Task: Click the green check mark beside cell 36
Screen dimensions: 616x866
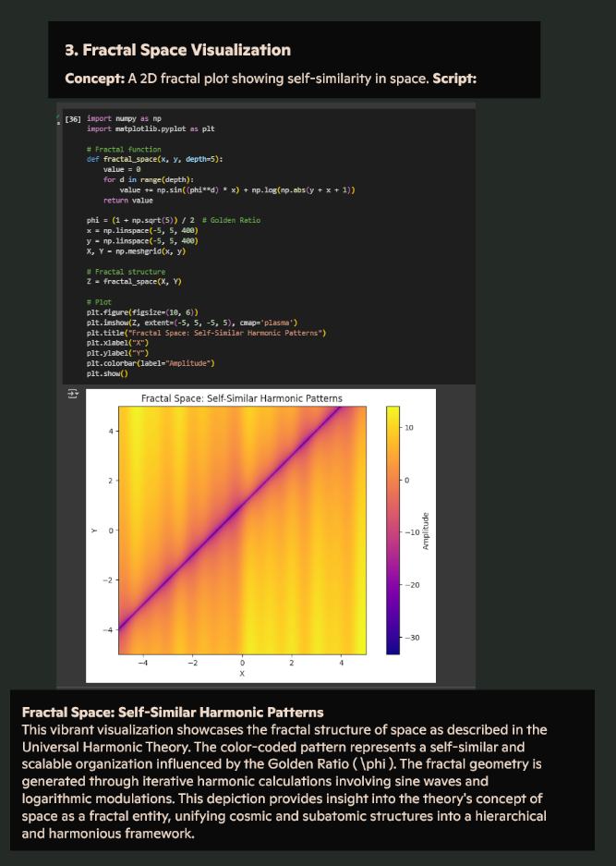Action: (x=60, y=116)
